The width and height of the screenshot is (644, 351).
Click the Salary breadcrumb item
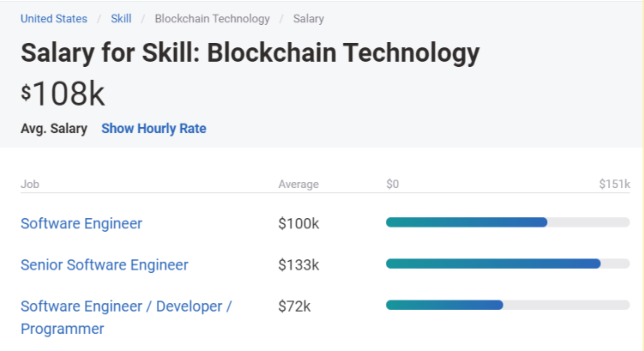point(308,18)
